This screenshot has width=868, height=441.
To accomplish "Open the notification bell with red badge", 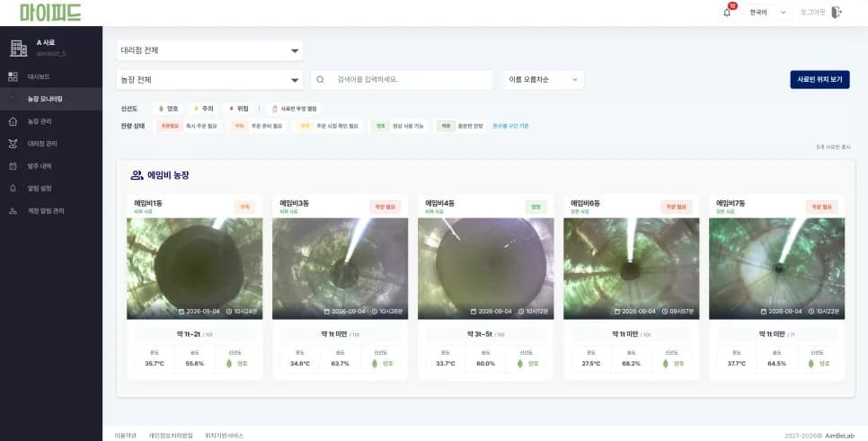I will click(x=728, y=13).
